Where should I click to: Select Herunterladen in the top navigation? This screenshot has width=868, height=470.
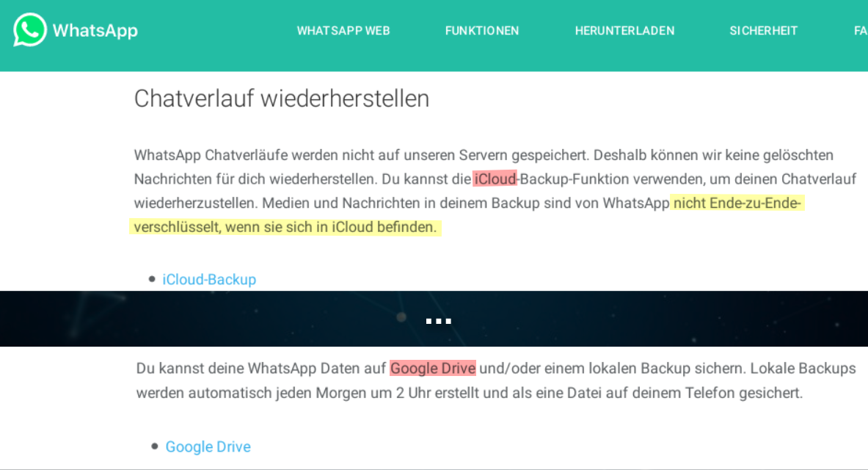[x=624, y=31]
